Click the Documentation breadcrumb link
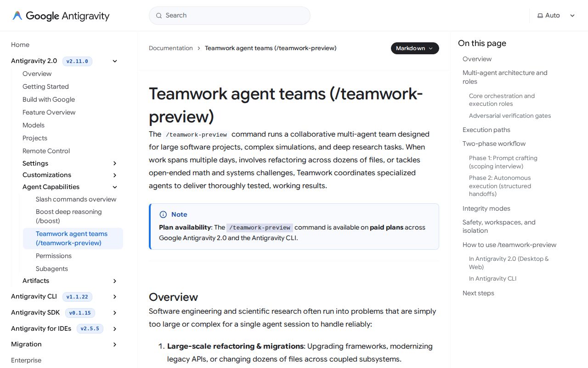 tap(171, 48)
